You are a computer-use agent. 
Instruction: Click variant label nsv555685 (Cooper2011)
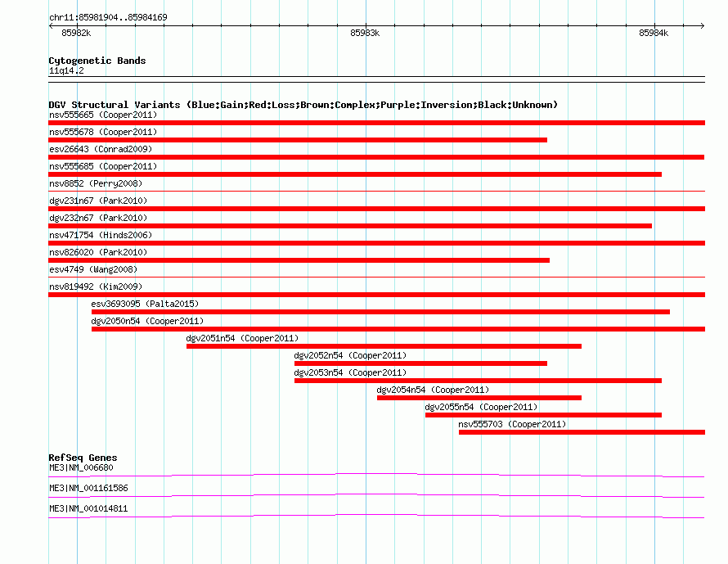[x=103, y=166]
